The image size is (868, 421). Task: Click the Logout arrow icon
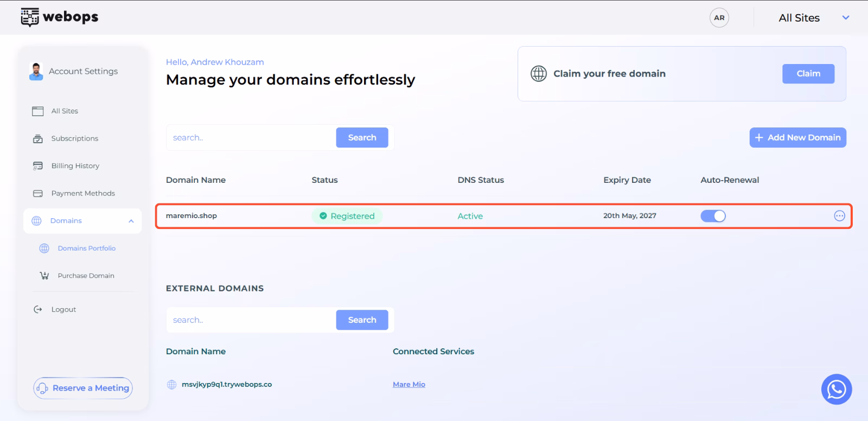(x=38, y=309)
